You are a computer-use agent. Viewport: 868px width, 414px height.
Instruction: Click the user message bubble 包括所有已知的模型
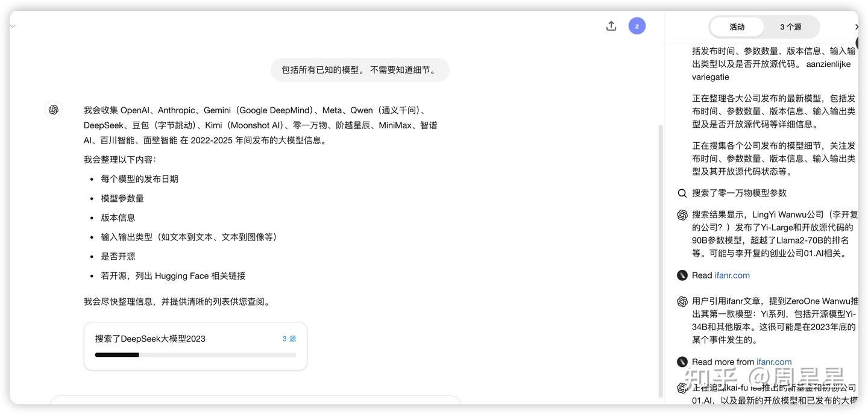point(360,70)
